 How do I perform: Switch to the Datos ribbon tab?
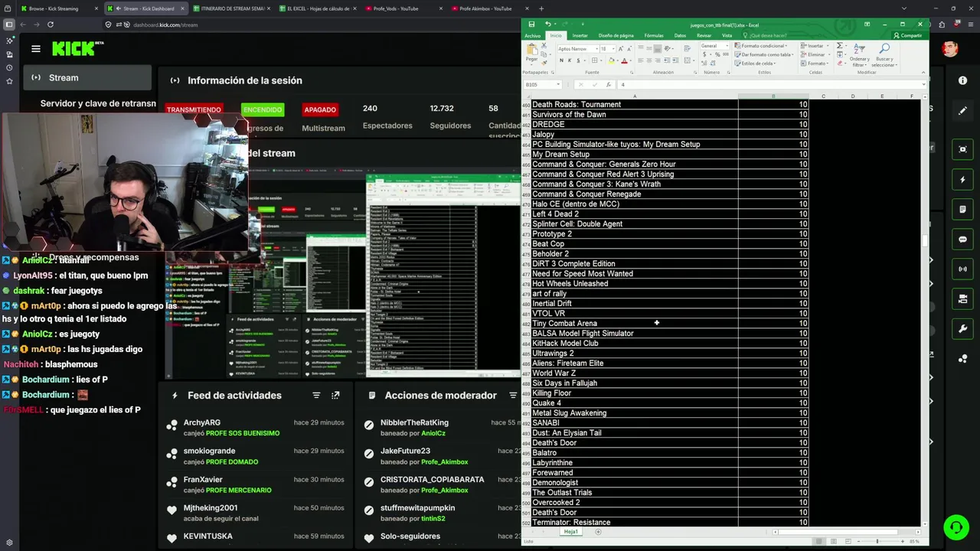(680, 36)
